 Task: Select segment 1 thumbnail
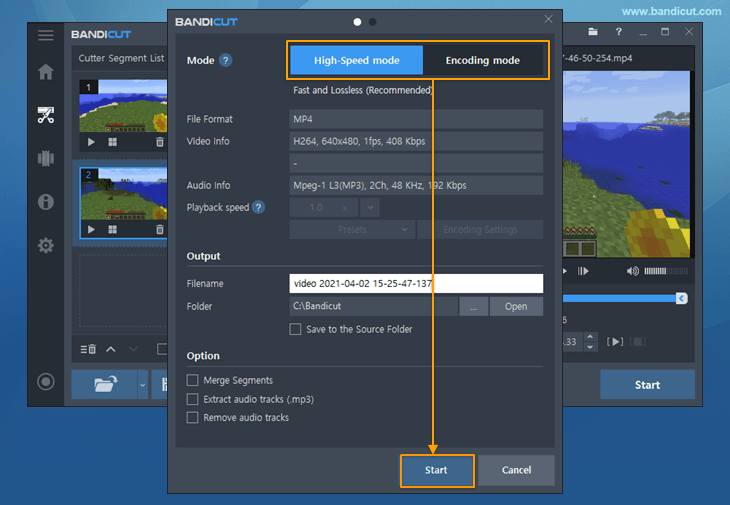click(x=123, y=106)
